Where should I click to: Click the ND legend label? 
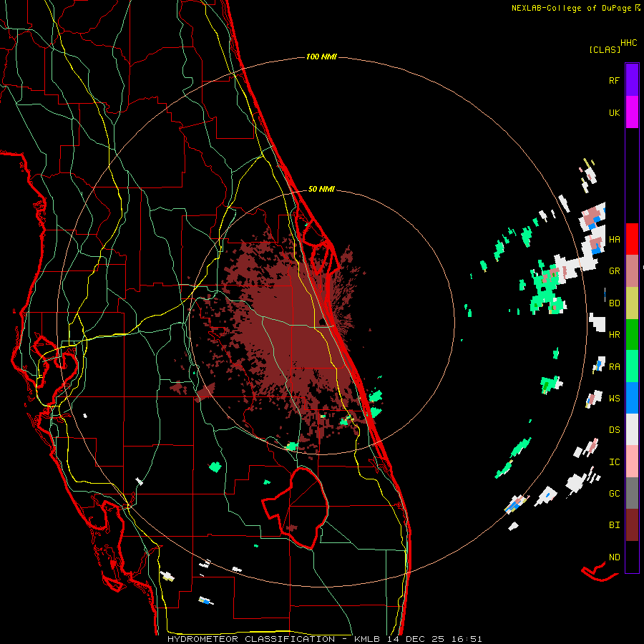point(614,557)
